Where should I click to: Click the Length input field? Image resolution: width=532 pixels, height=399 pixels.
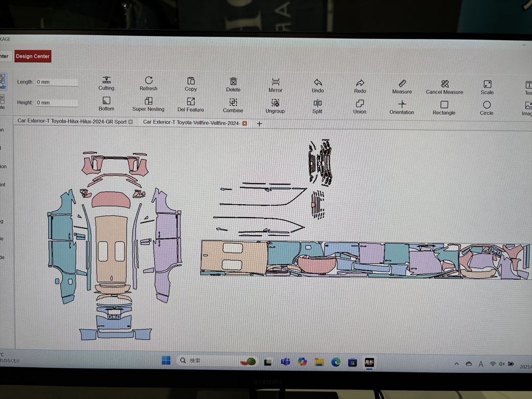tap(57, 82)
